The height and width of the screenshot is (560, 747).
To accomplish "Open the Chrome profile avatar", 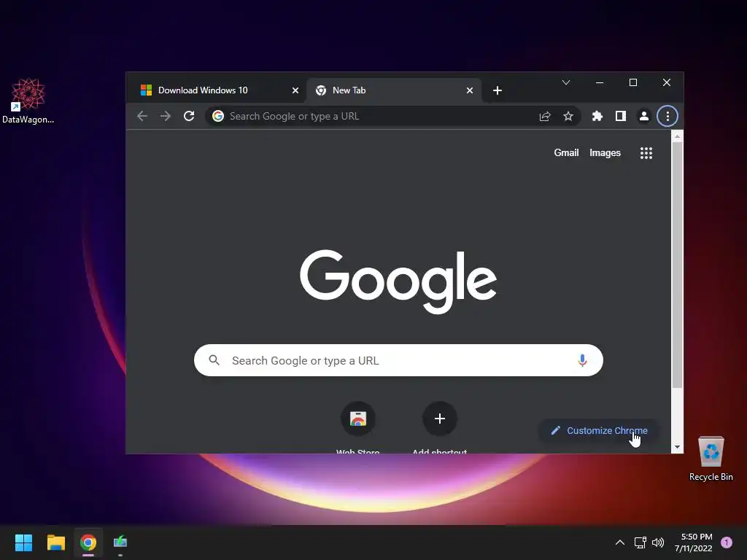I will [643, 116].
